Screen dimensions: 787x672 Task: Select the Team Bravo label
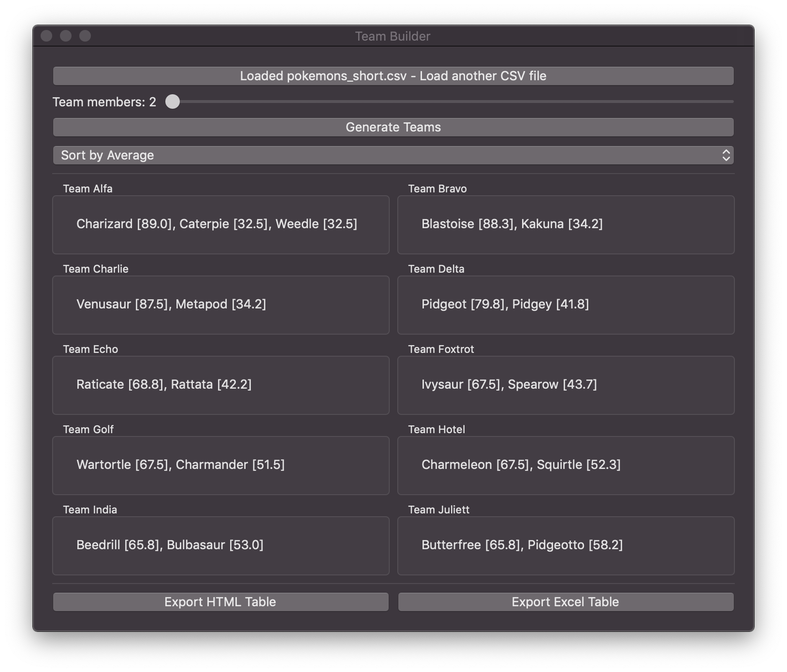click(x=437, y=189)
